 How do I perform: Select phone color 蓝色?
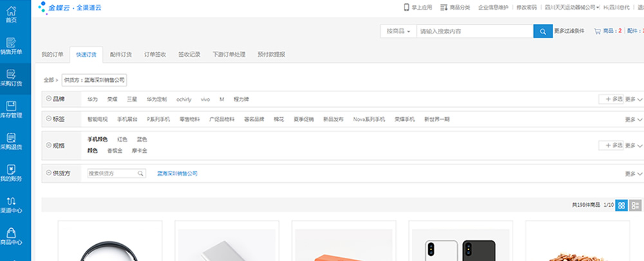(x=142, y=139)
